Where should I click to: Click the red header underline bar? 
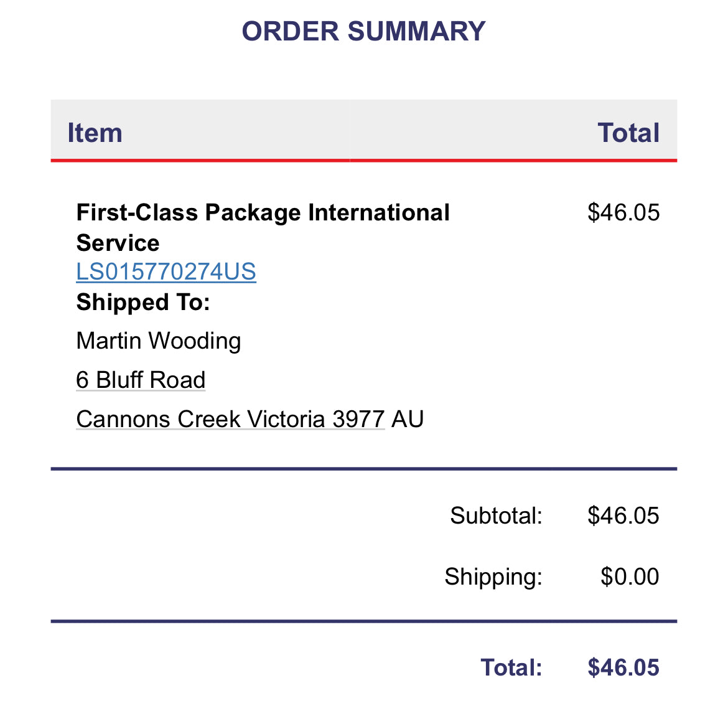[364, 160]
